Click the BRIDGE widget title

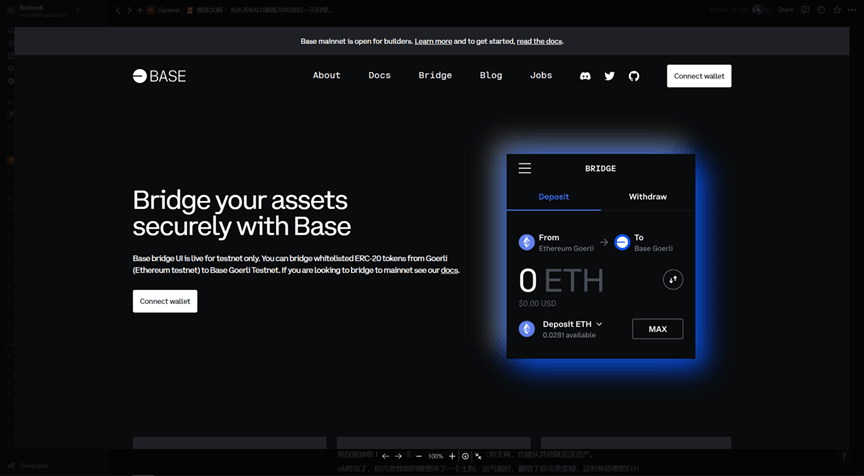coord(601,169)
